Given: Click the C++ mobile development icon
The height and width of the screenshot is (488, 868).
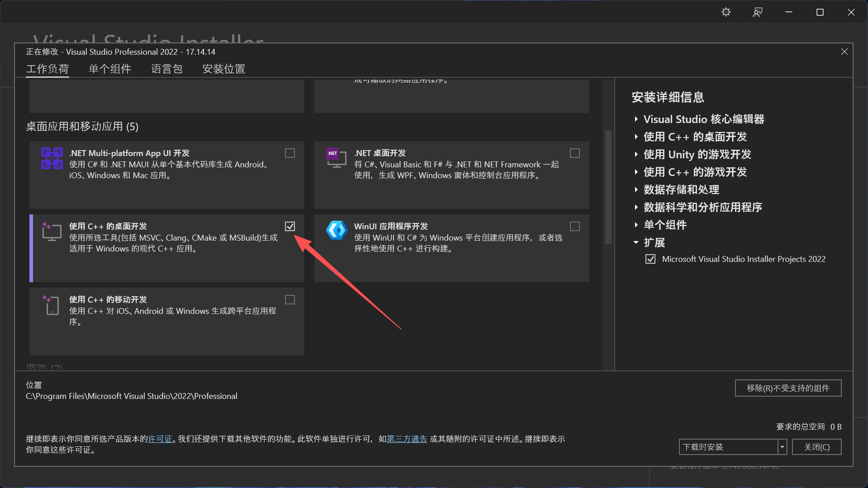Looking at the screenshot, I should coord(51,305).
